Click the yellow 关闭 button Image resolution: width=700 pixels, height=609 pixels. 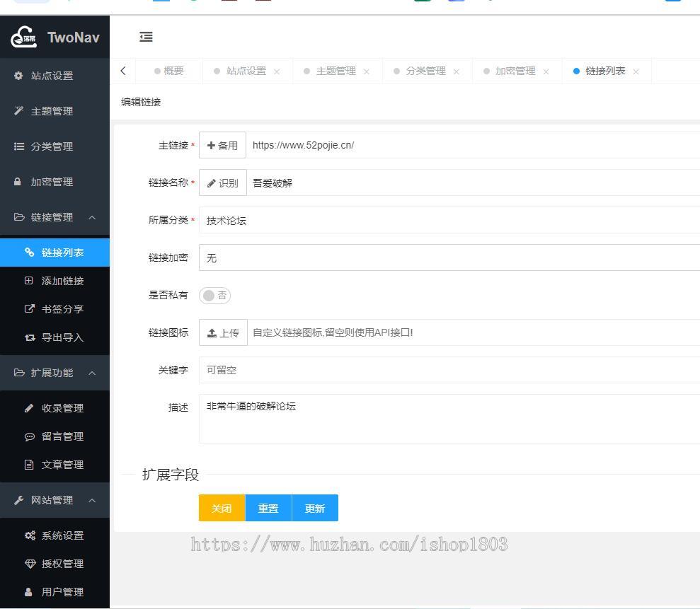pyautogui.click(x=222, y=508)
